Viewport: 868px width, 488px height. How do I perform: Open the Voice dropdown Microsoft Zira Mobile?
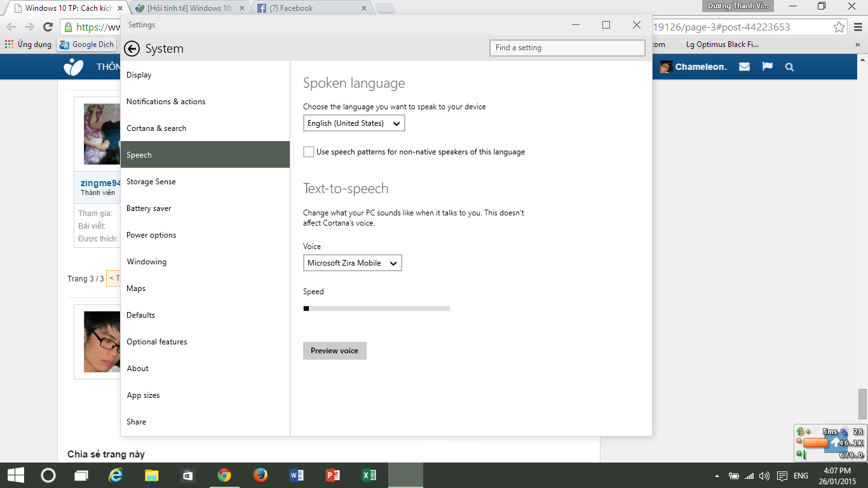coord(353,263)
